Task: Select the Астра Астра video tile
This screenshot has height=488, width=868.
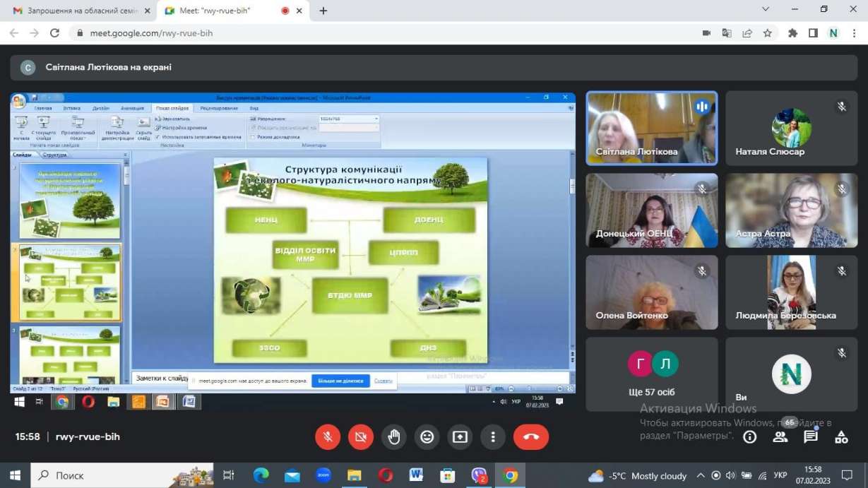Action: 792,210
